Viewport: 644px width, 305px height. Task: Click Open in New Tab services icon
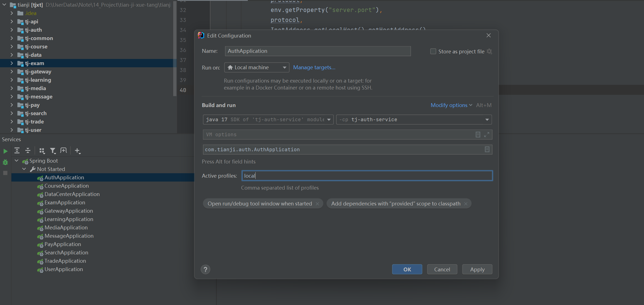click(63, 151)
